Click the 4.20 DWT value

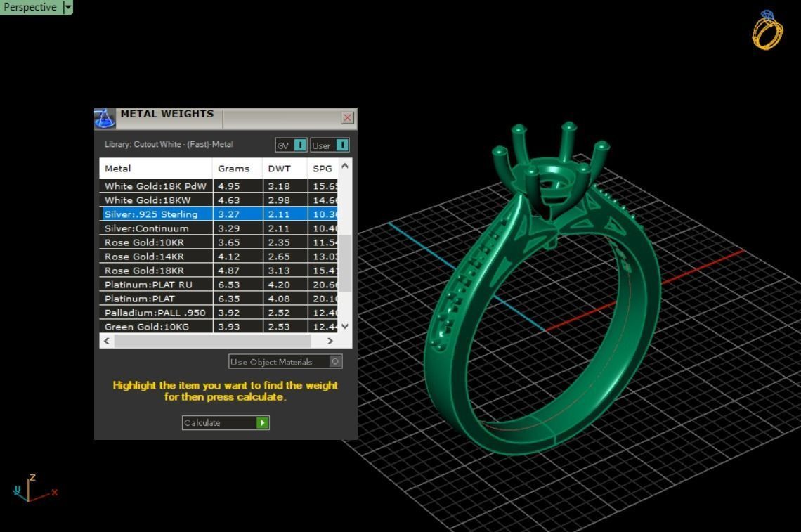point(279,284)
